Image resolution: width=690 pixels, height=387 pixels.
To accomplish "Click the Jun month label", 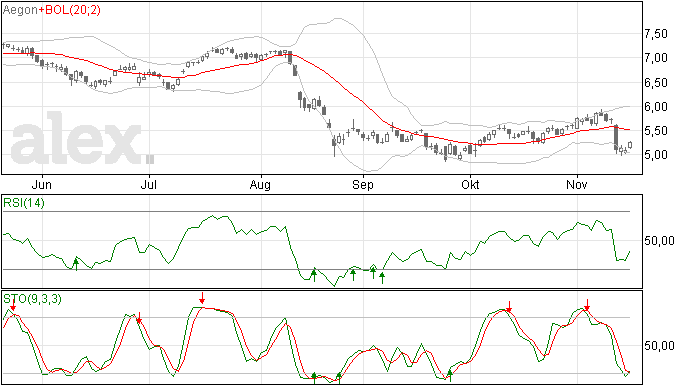I will [x=42, y=184].
